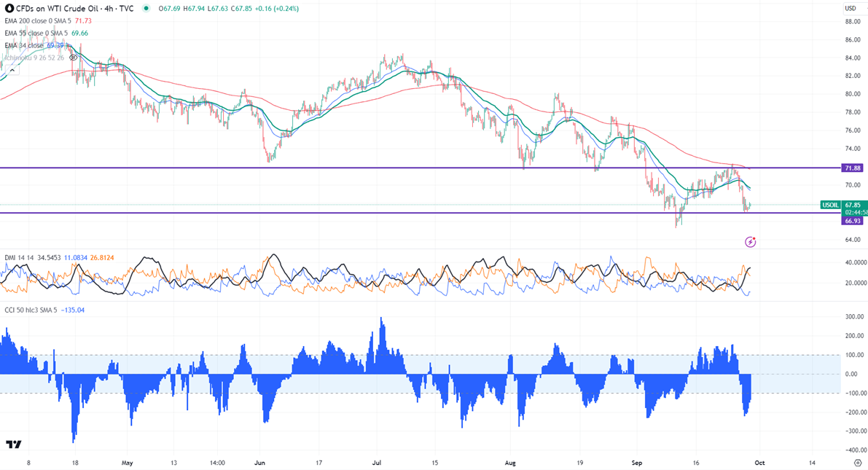Click 300.00 on the CCI scale

[x=855, y=317]
